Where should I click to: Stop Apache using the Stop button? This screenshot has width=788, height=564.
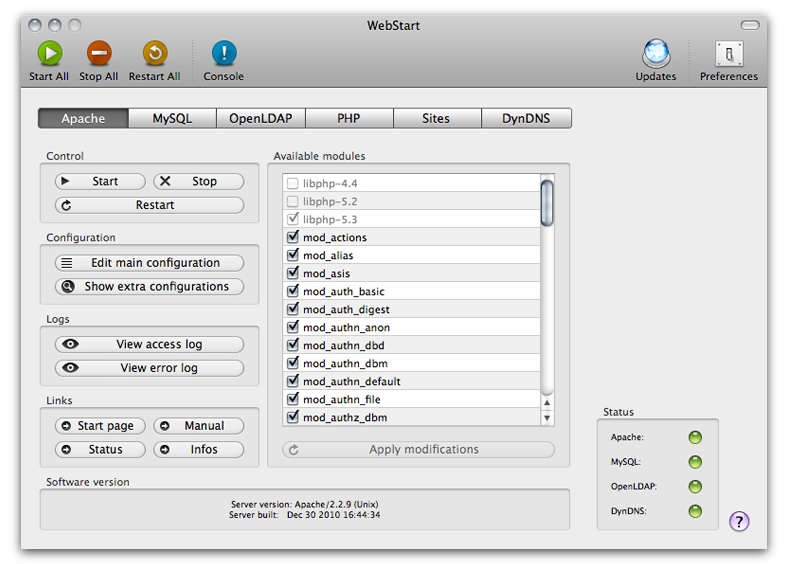click(x=199, y=181)
